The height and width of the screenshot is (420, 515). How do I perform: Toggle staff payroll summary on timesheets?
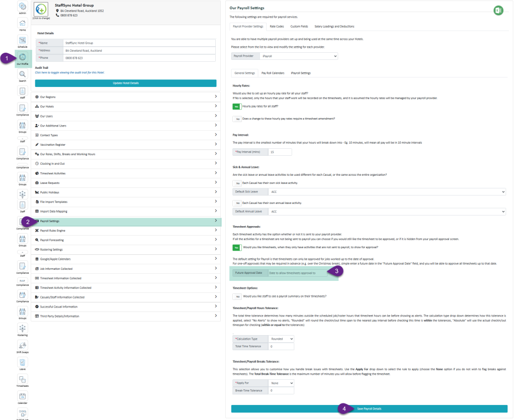pyautogui.click(x=237, y=296)
